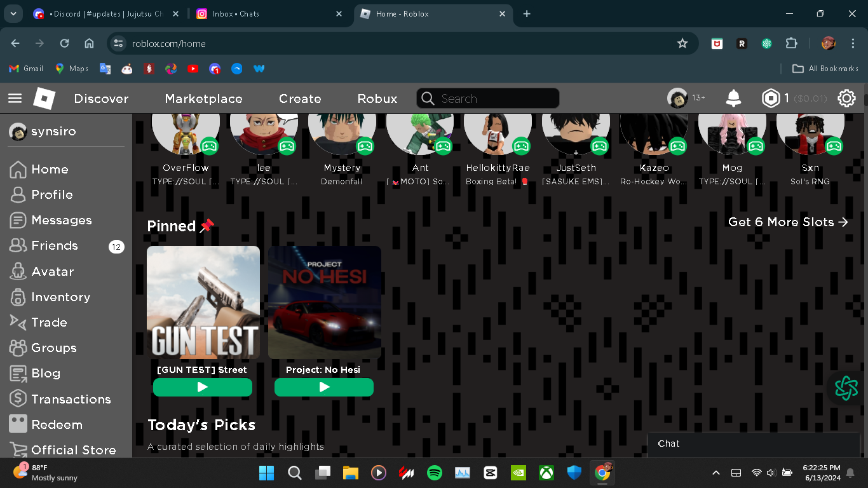Screen dimensions: 868x488
Task: Open the Project No Hesi thumbnail
Action: coord(325,302)
